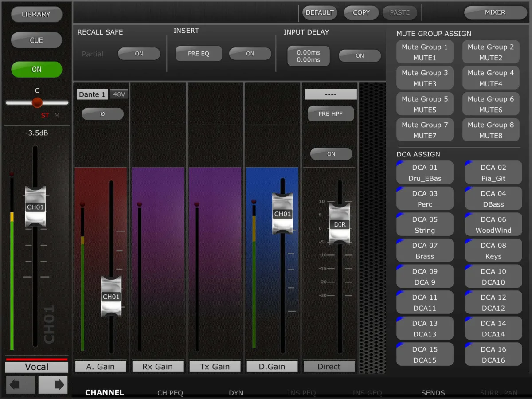Assign channel to Mute Group 1
The width and height of the screenshot is (532, 399).
425,52
